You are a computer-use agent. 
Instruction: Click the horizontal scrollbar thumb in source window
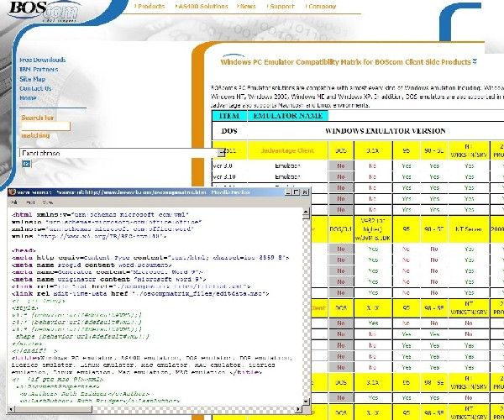(x=54, y=409)
